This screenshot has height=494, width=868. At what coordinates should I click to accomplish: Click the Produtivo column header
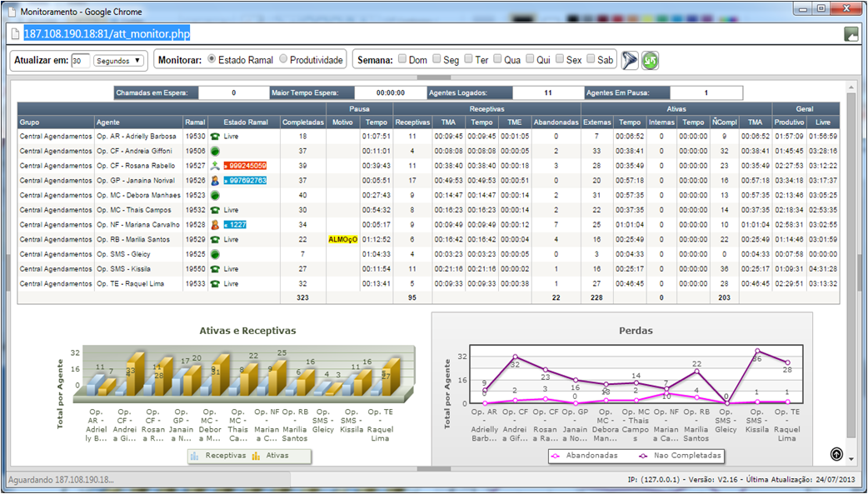pyautogui.click(x=789, y=122)
